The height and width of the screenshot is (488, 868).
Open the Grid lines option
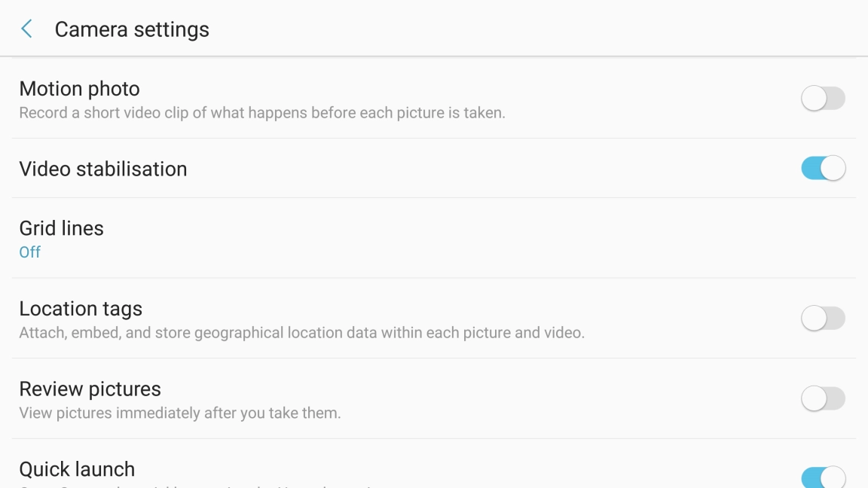point(62,228)
